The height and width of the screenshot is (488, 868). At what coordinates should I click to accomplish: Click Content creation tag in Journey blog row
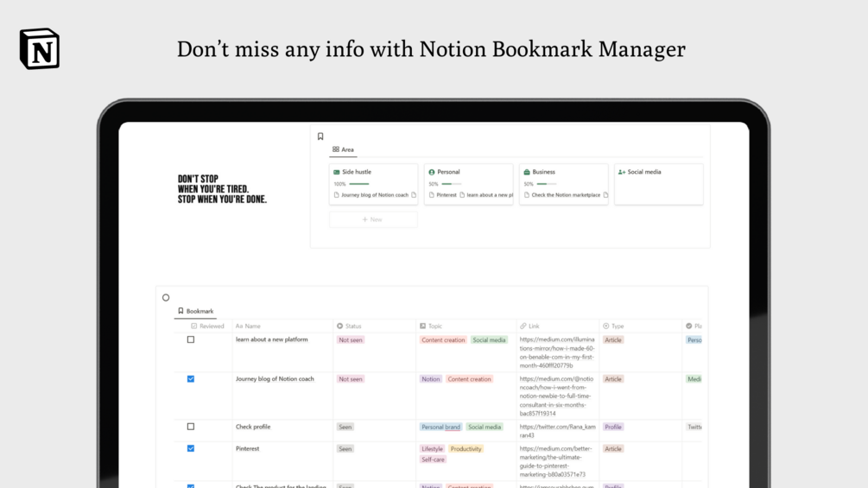pos(470,379)
